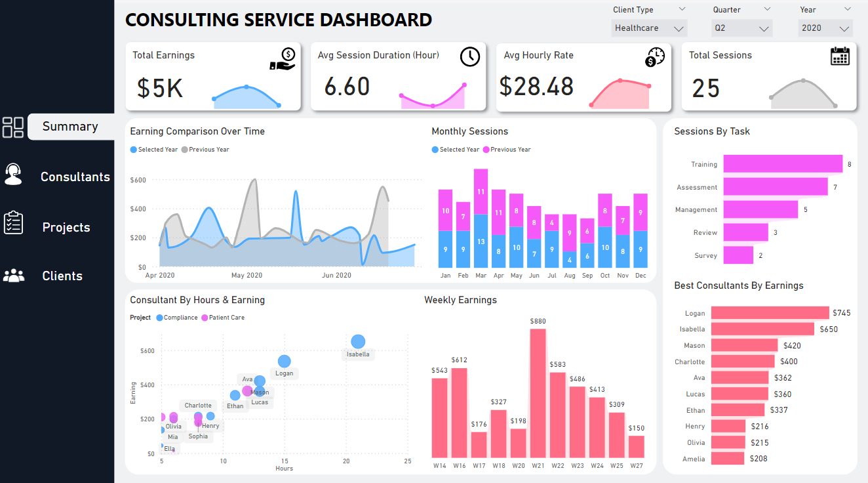
Task: Open the 2020 year dropdown
Action: pos(825,28)
